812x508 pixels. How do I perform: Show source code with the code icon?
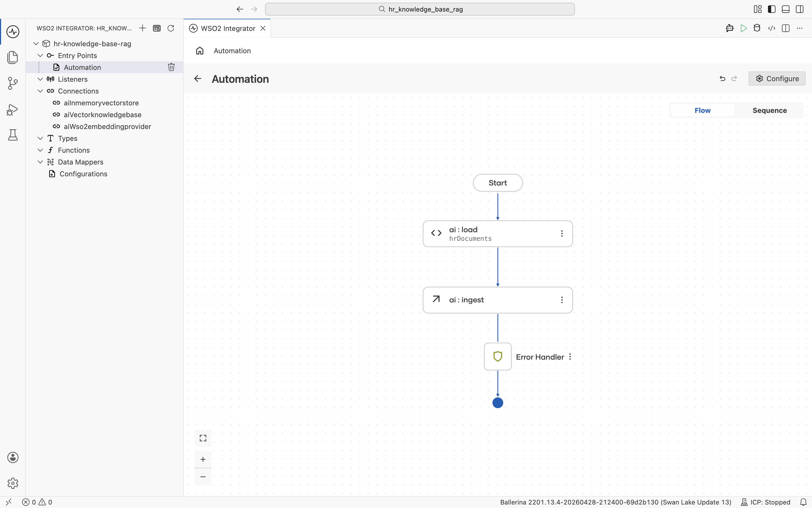point(772,28)
